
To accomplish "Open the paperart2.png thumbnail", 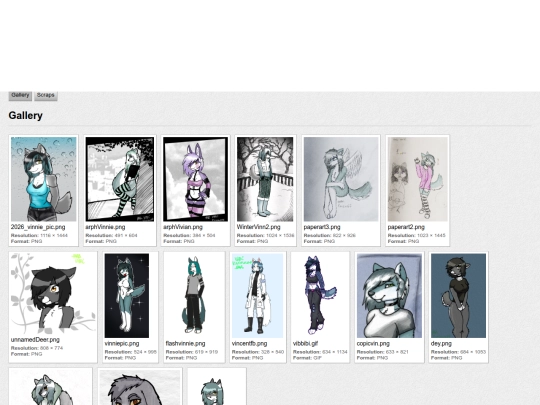I will click(x=418, y=179).
